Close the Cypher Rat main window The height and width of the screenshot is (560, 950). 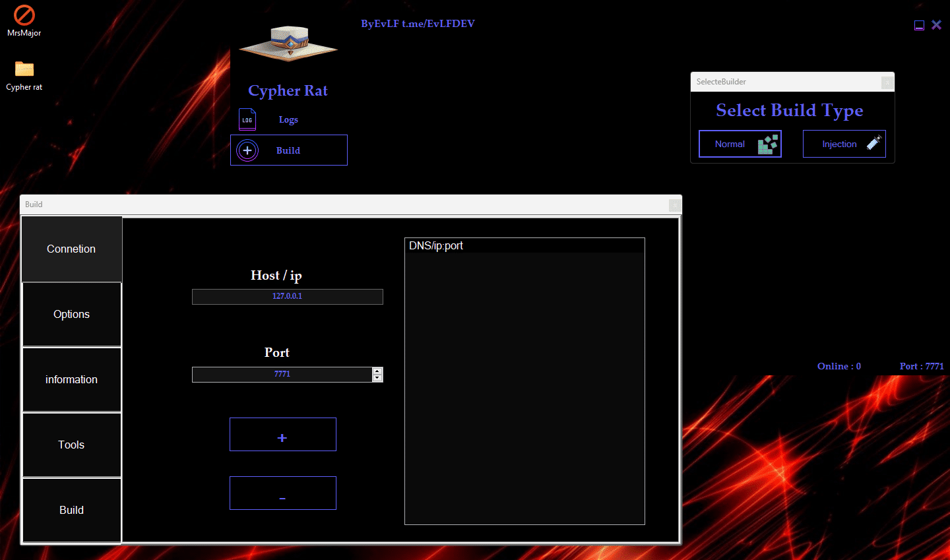[937, 25]
